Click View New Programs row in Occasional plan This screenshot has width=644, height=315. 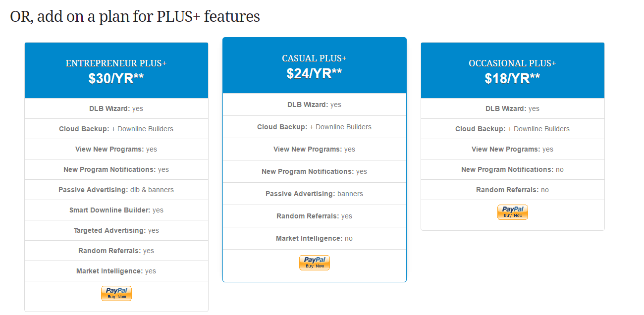tap(513, 149)
